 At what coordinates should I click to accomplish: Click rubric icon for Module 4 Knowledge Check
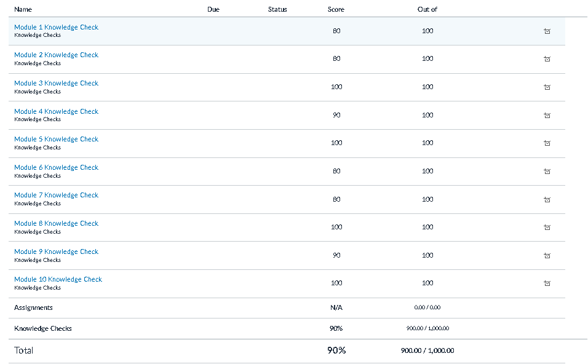[547, 116]
